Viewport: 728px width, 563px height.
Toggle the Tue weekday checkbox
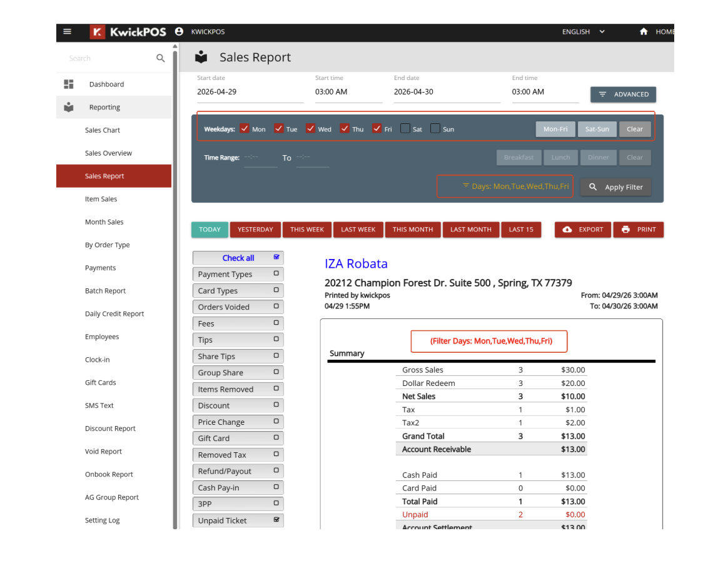(278, 129)
